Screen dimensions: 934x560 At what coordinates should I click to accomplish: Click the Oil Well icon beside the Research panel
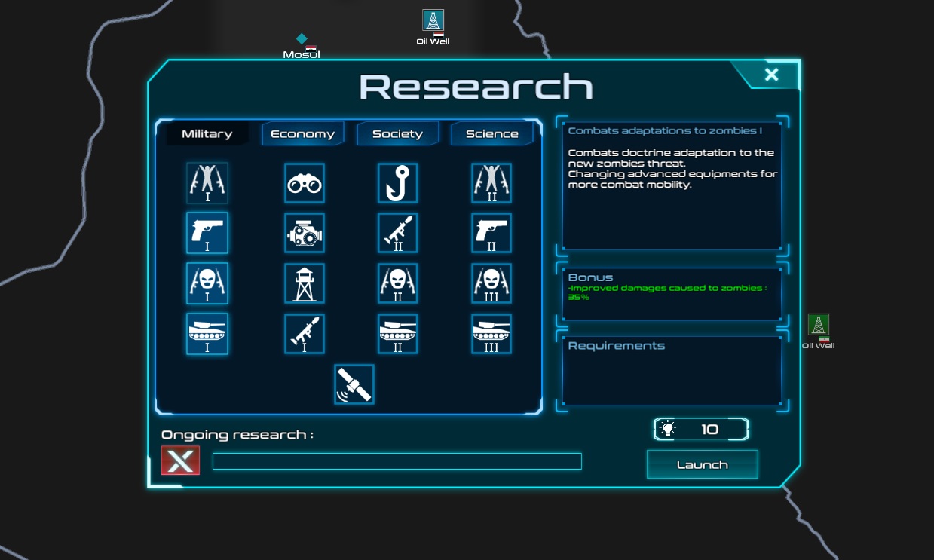[819, 325]
